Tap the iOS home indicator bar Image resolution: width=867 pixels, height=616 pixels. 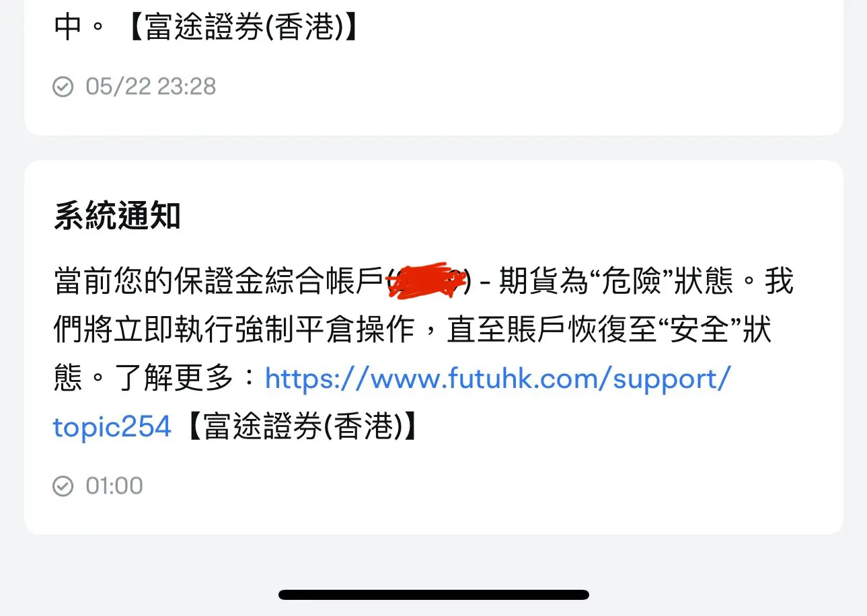coord(434,594)
